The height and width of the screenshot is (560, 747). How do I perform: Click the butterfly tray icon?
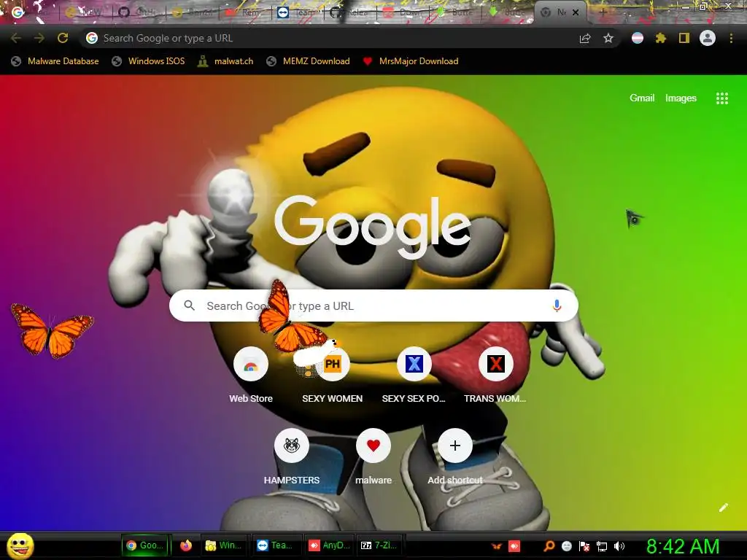point(496,546)
